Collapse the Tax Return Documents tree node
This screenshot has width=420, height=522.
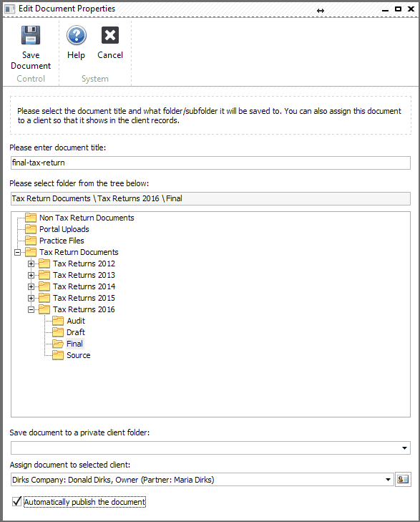17,252
